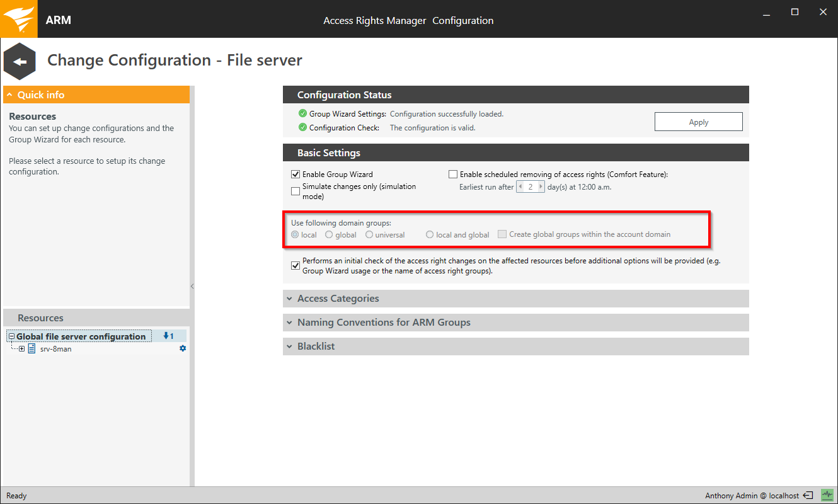Image resolution: width=838 pixels, height=504 pixels.
Task: Click the blue down-arrow counter badge
Action: pos(168,336)
